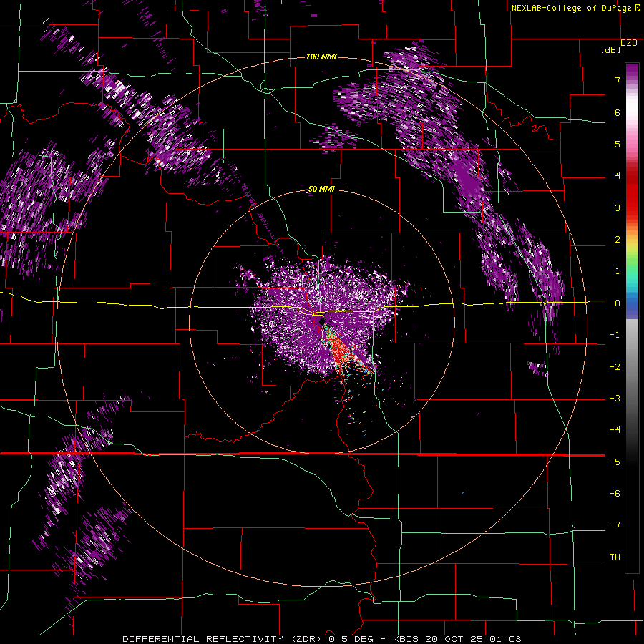This screenshot has height=644, width=644.
Task: Click the -4 value on color scale
Action: point(615,430)
